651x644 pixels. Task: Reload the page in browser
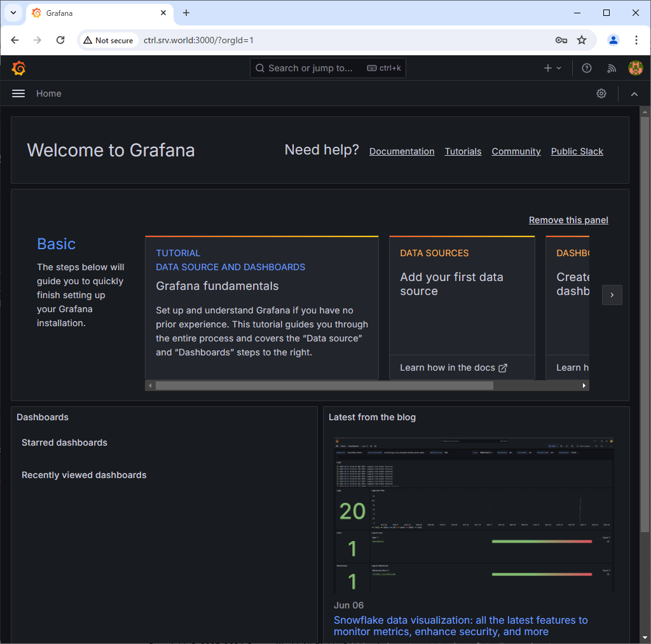60,40
